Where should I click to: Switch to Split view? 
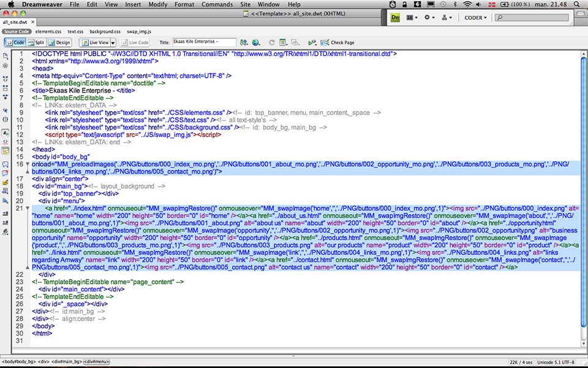tap(36, 42)
